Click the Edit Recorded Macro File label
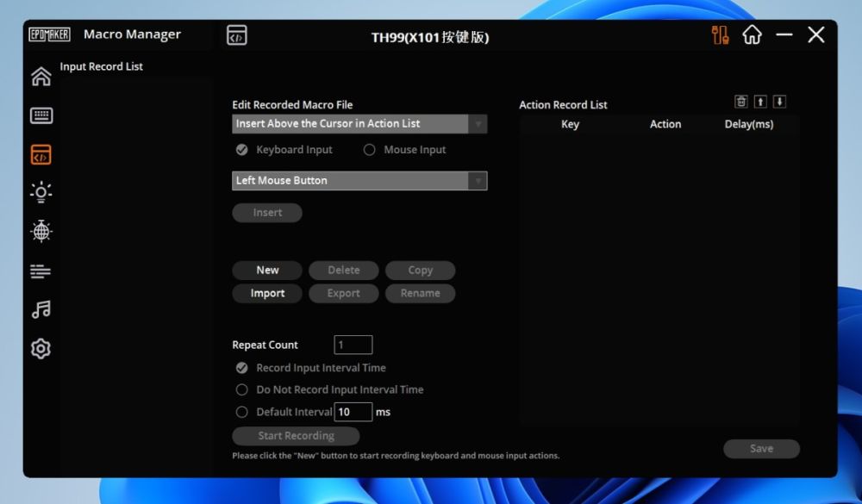The height and width of the screenshot is (504, 862). coord(292,105)
